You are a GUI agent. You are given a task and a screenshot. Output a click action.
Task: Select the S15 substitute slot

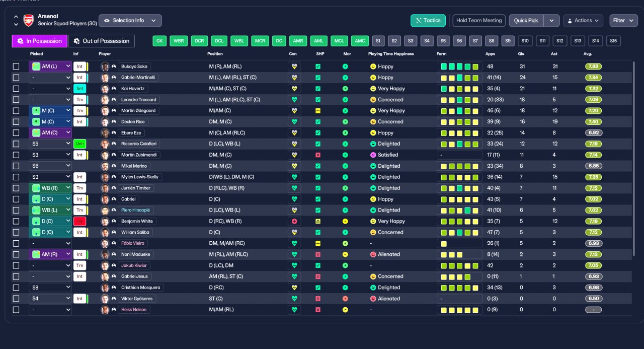pyautogui.click(x=613, y=41)
